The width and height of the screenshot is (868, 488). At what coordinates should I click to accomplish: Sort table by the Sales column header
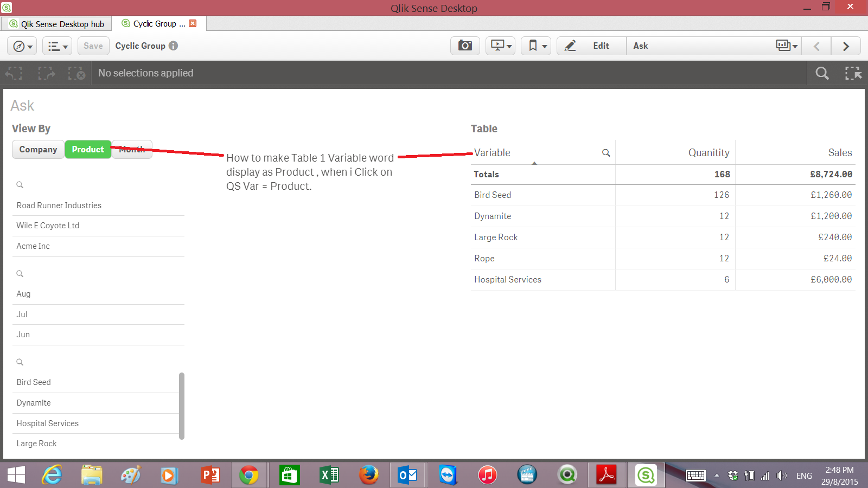[840, 153]
